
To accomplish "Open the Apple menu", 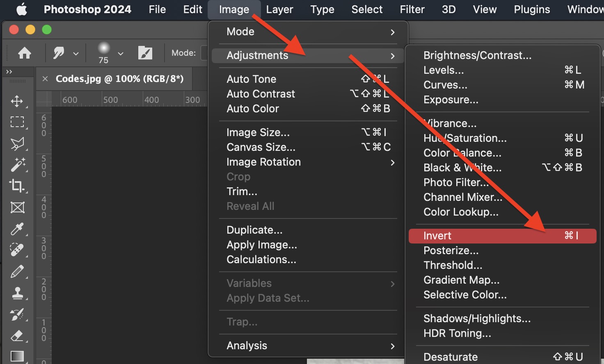I will (x=21, y=9).
